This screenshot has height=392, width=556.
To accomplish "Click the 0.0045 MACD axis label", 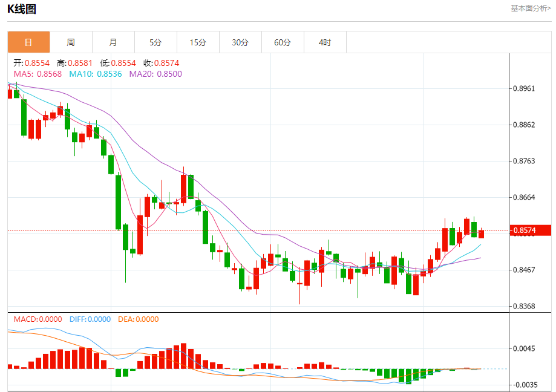I will (524, 349).
